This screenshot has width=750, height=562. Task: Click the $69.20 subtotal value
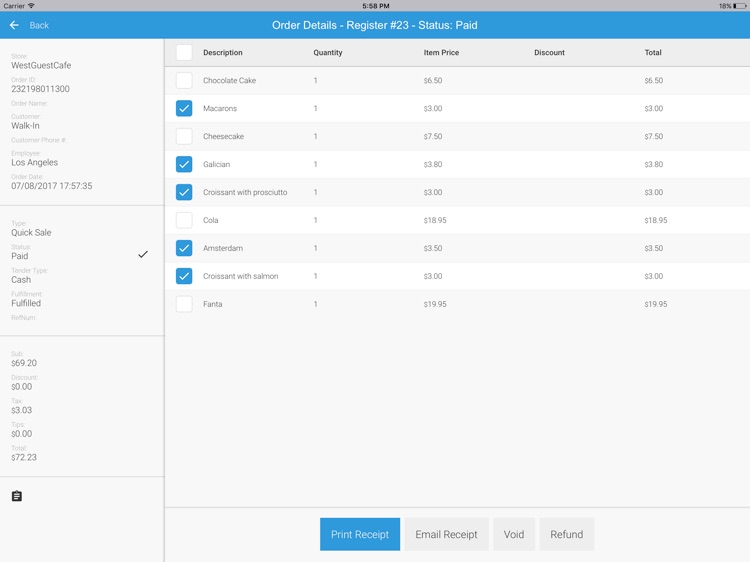pyautogui.click(x=24, y=363)
